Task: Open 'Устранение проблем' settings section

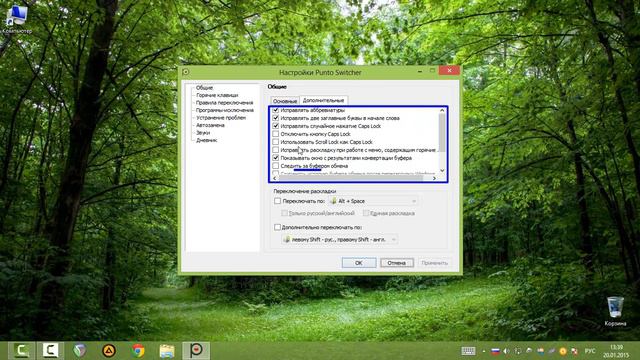Action: pyautogui.click(x=221, y=118)
